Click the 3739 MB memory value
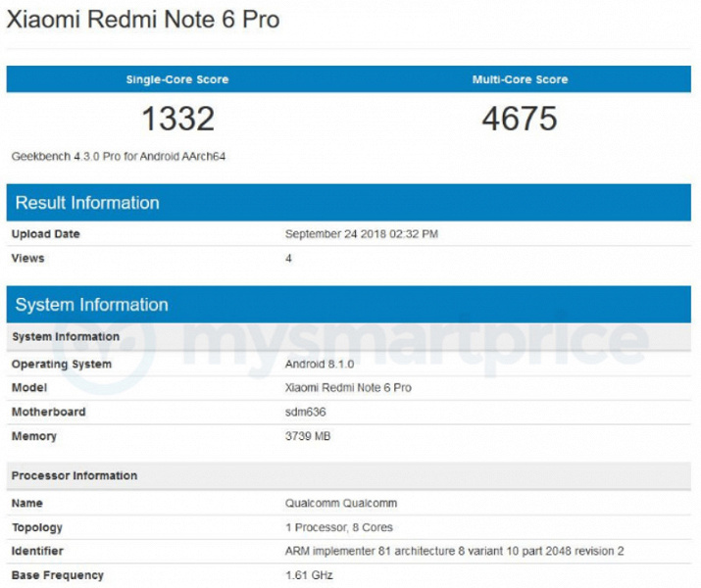The width and height of the screenshot is (701, 588). [x=308, y=436]
